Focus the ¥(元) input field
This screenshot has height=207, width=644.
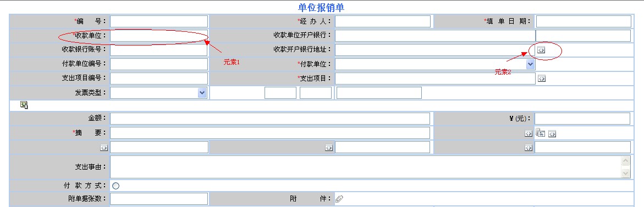click(582, 119)
